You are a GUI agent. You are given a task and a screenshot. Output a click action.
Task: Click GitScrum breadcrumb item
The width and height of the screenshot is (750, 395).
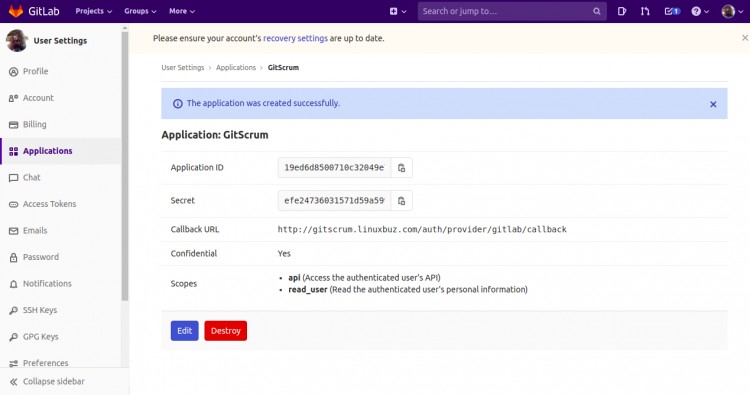click(283, 68)
